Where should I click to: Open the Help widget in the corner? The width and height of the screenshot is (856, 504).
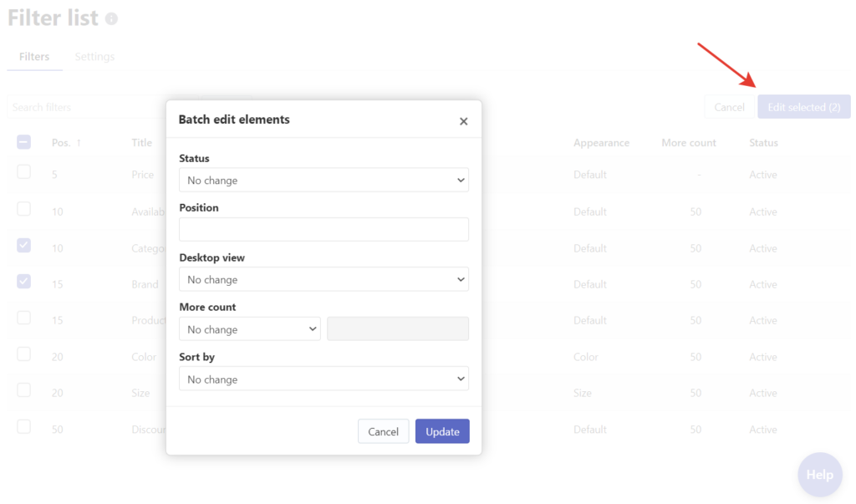click(819, 474)
